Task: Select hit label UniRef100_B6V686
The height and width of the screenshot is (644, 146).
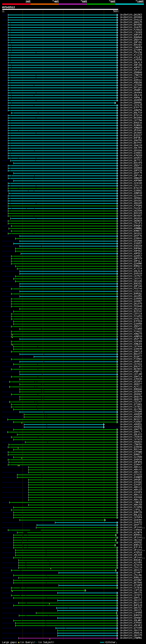Action: [x=131, y=25]
